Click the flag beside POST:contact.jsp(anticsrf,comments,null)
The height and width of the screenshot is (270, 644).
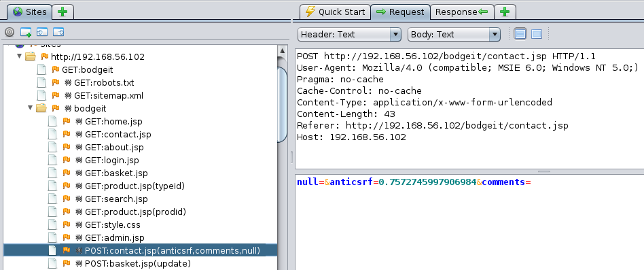tap(67, 250)
